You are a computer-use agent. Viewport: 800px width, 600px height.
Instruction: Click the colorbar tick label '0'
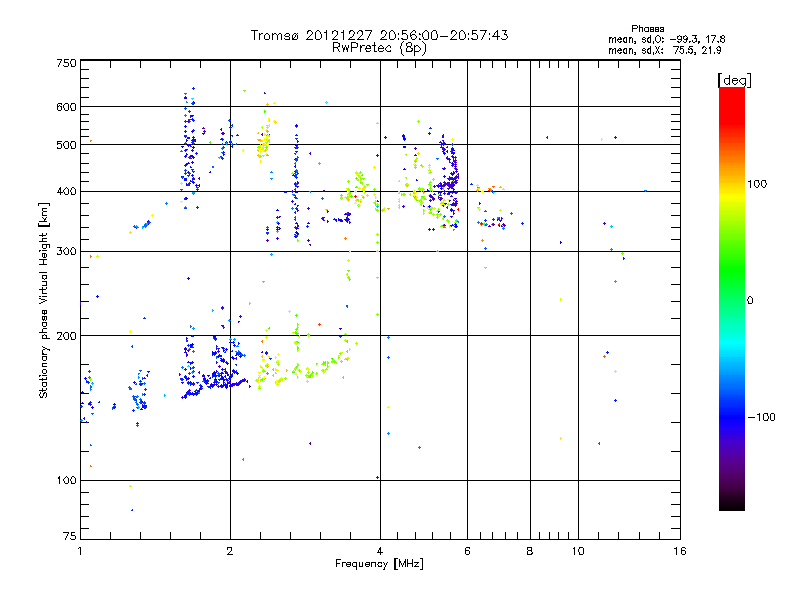click(750, 301)
